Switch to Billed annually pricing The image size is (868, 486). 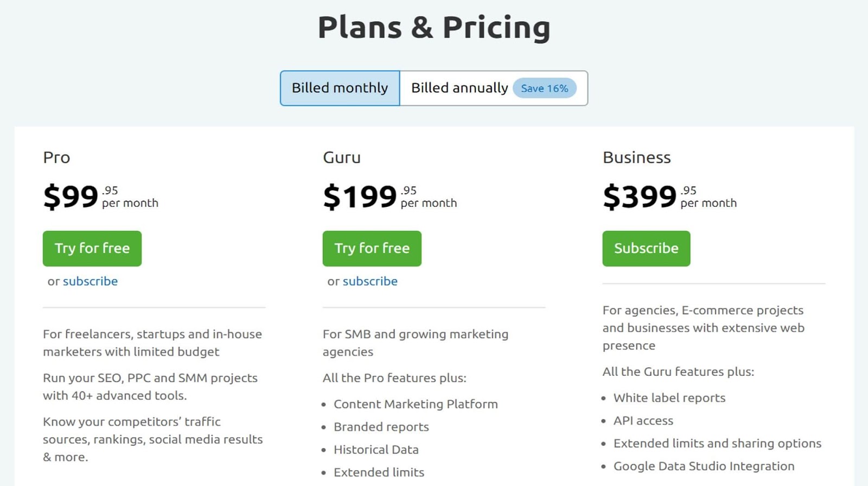(x=459, y=88)
